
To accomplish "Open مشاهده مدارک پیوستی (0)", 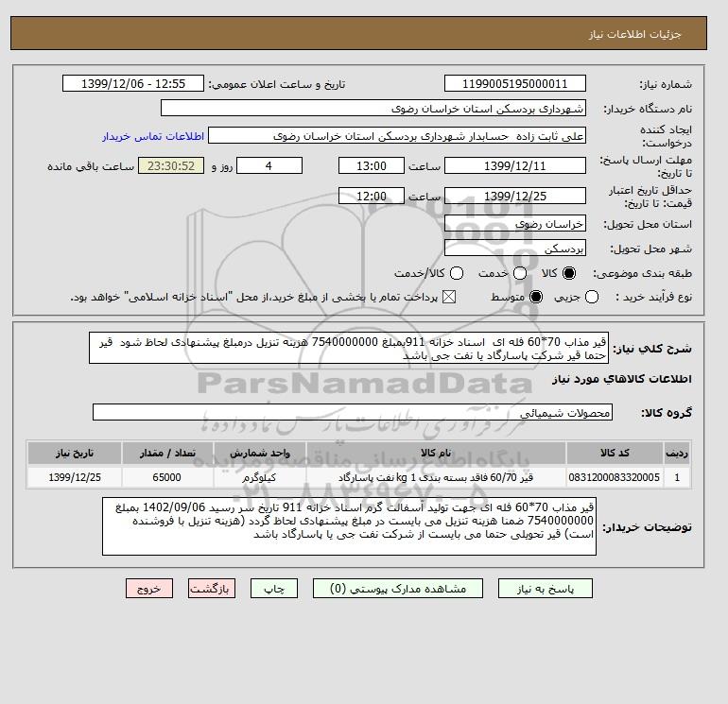I will [x=398, y=589].
